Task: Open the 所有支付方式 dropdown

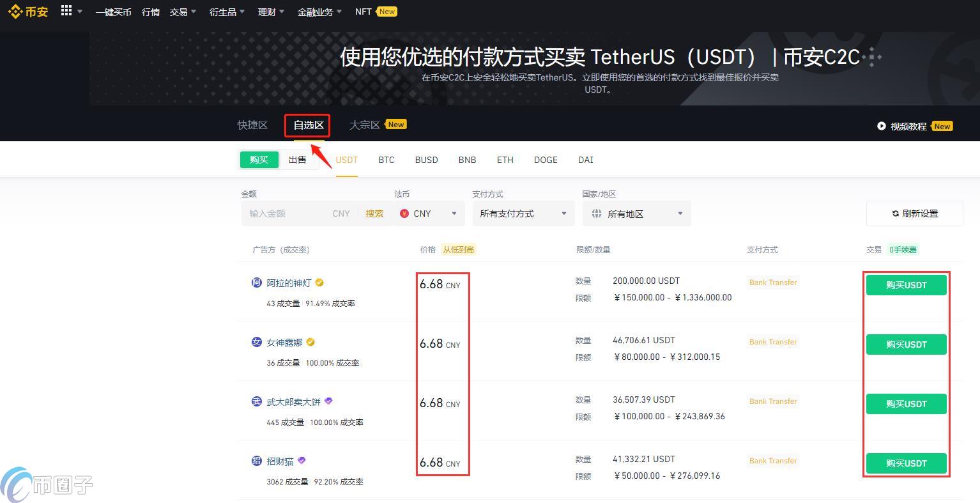Action: click(523, 213)
